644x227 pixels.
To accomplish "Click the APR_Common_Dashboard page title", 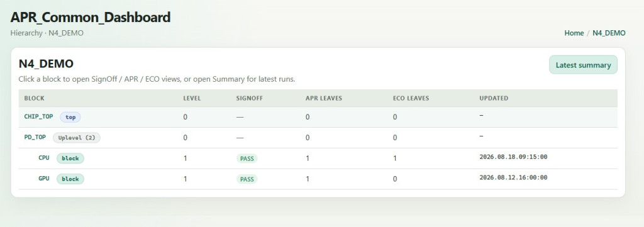I will [x=91, y=17].
